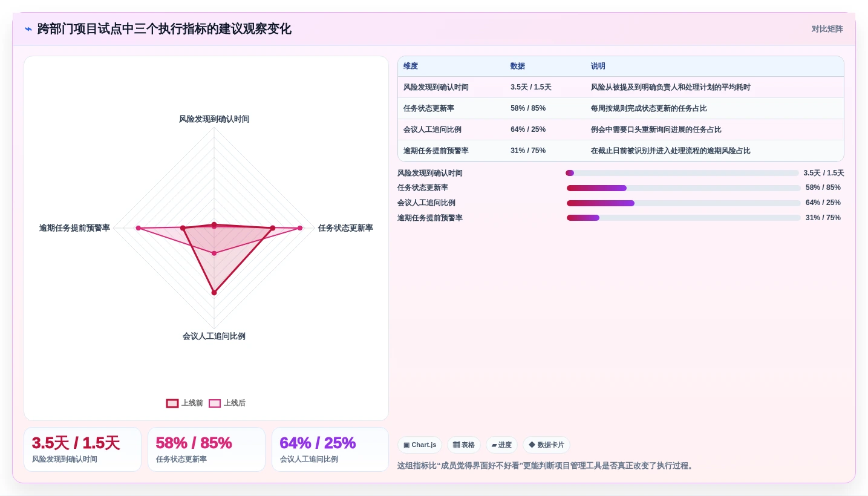Click the 进度 tag chip
Image resolution: width=868 pixels, height=496 pixels.
501,445
